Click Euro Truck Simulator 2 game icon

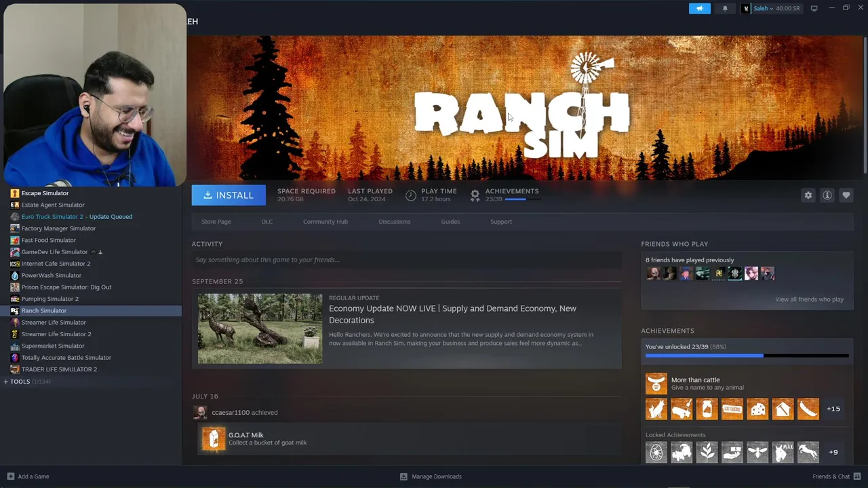pos(15,217)
